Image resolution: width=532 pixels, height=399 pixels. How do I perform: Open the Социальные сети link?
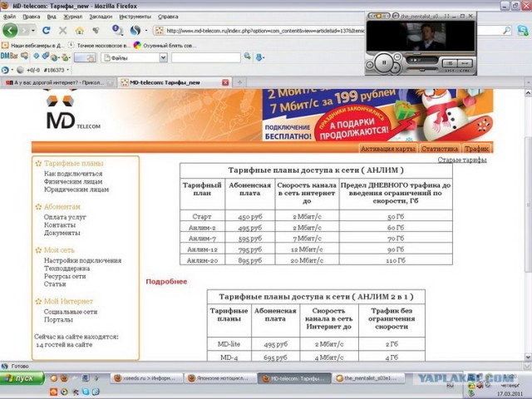[71, 312]
